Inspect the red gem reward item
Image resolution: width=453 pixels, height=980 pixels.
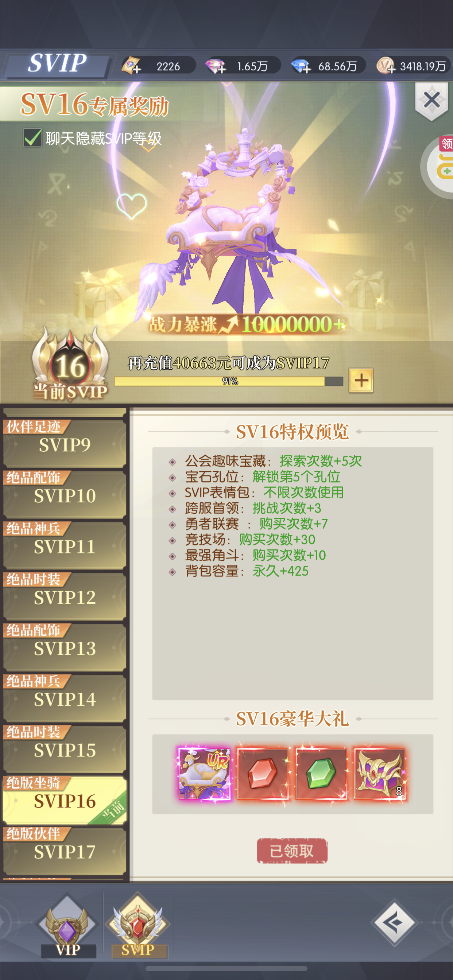[262, 774]
